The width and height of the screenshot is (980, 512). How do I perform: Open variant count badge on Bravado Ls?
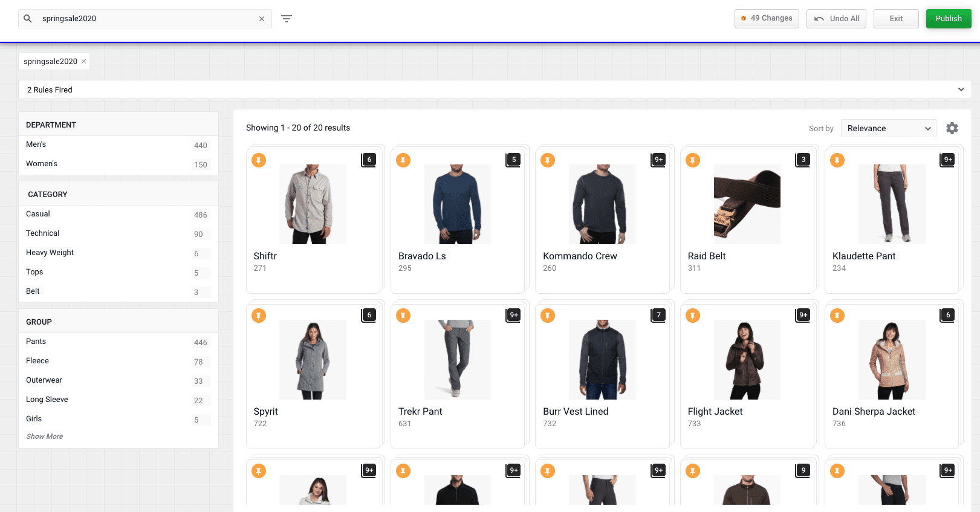tap(513, 160)
